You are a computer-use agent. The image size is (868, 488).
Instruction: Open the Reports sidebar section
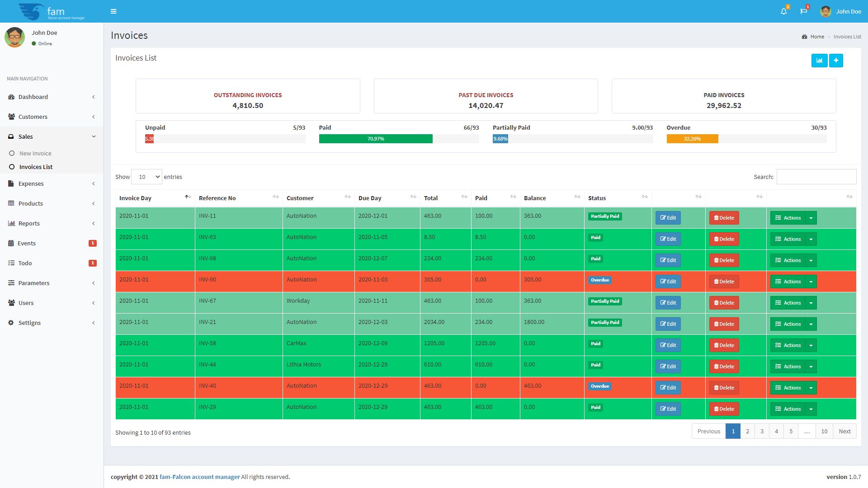pyautogui.click(x=29, y=223)
